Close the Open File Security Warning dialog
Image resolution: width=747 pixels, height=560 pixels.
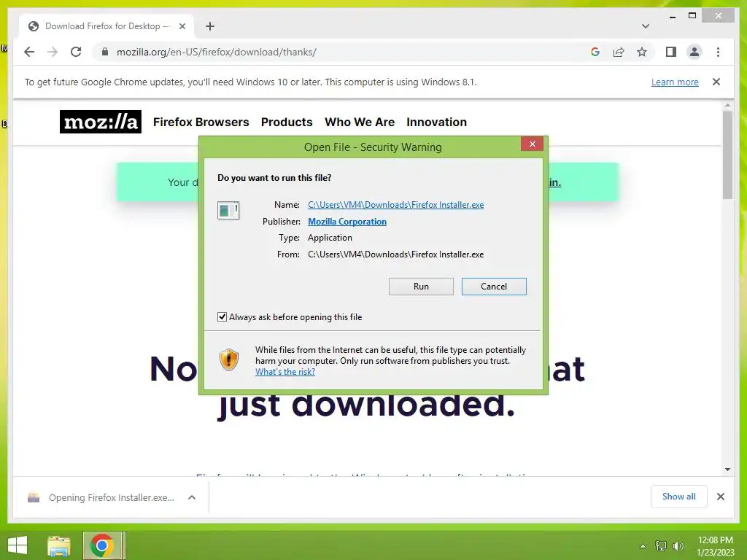(x=532, y=144)
